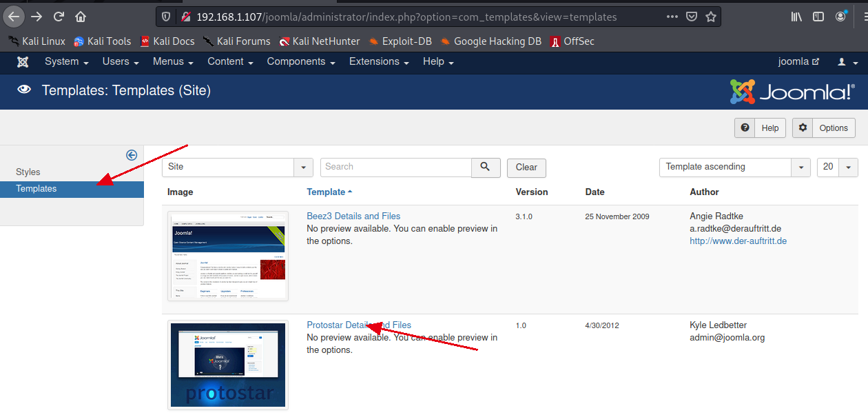Open Protostar Details and Files link

[359, 325]
